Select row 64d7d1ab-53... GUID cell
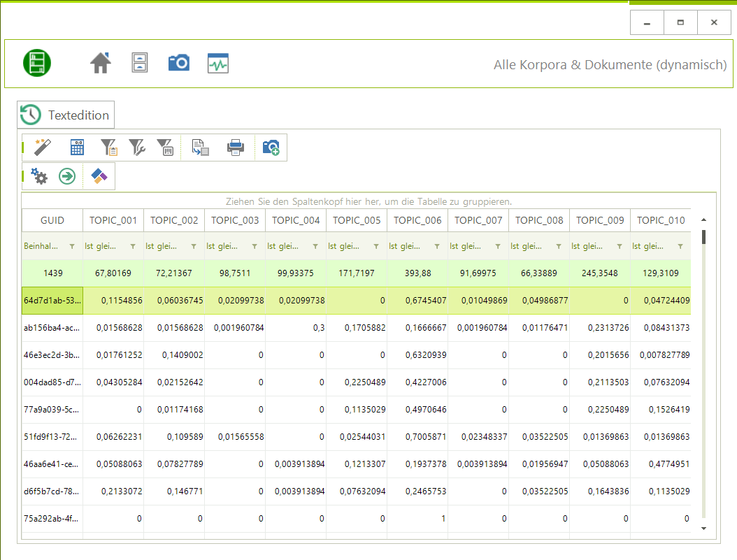This screenshot has width=737, height=560. [x=52, y=300]
